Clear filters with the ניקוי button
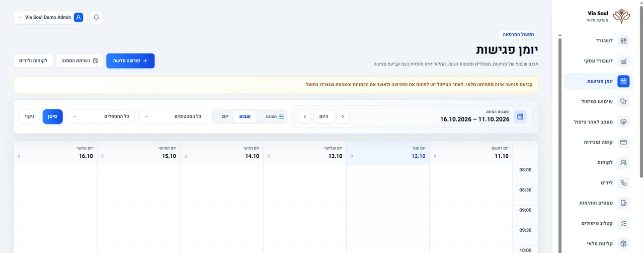 pos(29,116)
